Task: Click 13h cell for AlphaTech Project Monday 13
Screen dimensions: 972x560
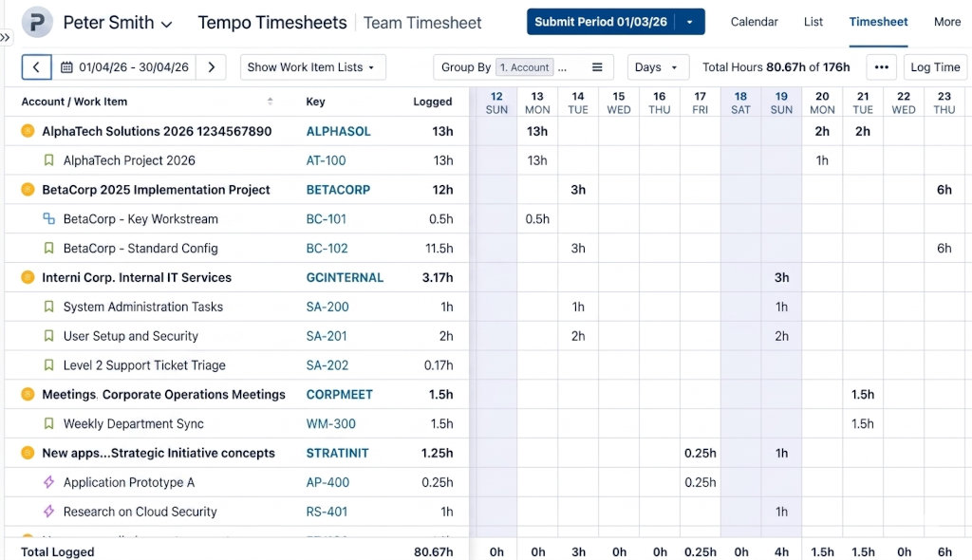Action: pos(537,160)
